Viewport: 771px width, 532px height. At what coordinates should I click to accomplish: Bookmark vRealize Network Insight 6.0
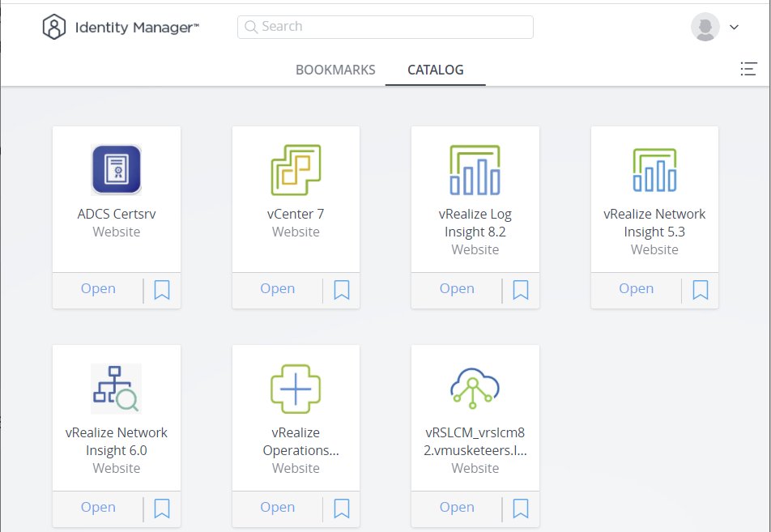coord(162,509)
